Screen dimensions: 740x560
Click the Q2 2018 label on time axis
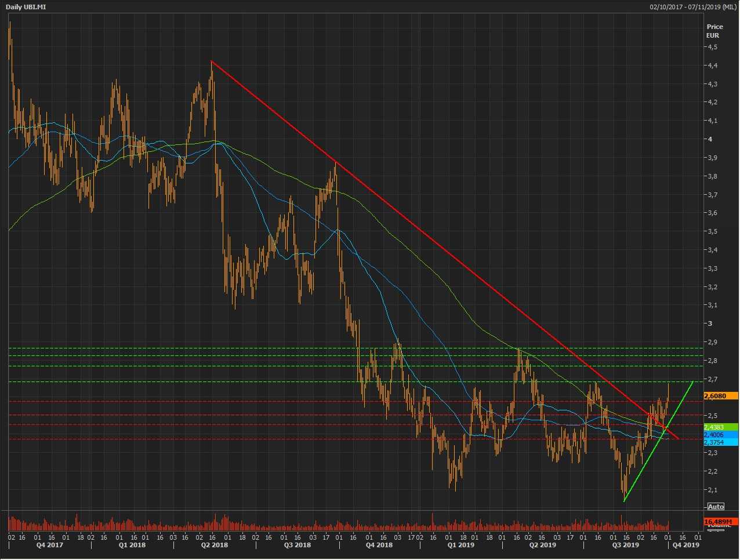(x=215, y=545)
